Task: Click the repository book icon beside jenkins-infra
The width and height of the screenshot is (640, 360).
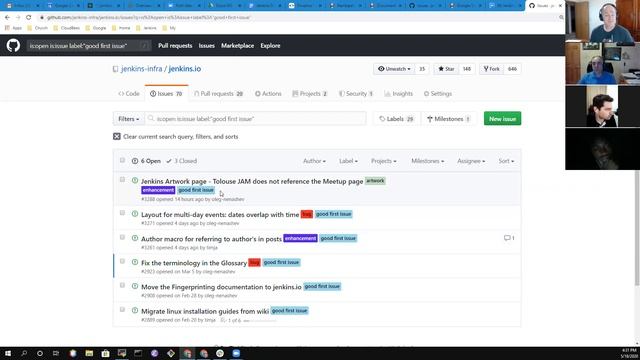Action: [116, 69]
